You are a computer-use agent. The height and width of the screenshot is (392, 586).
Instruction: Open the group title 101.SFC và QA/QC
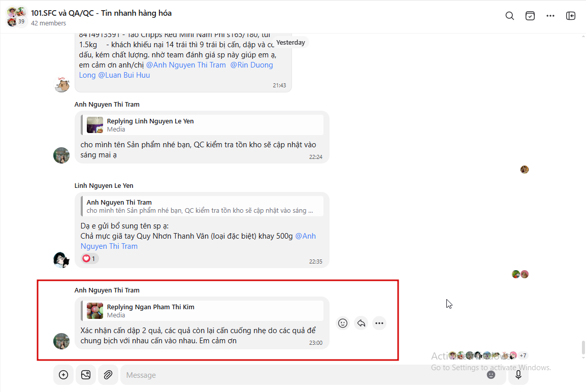coord(101,13)
